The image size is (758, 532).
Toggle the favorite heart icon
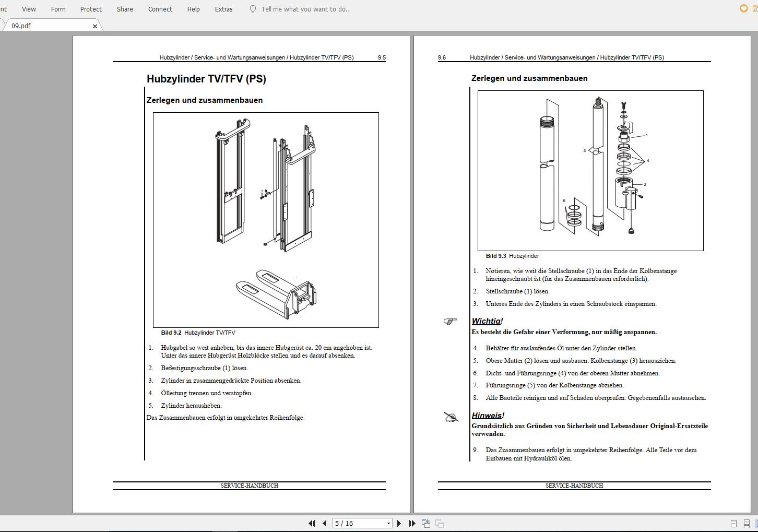coord(743,8)
